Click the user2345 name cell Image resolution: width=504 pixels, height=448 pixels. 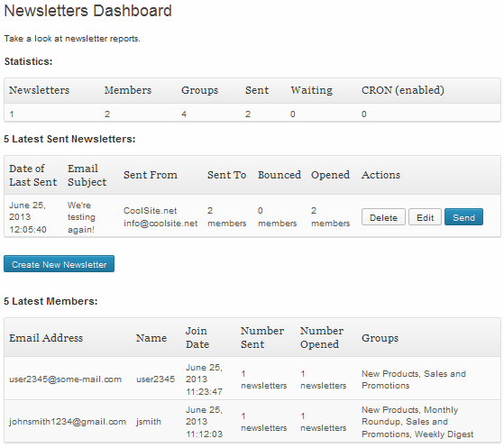(x=156, y=379)
